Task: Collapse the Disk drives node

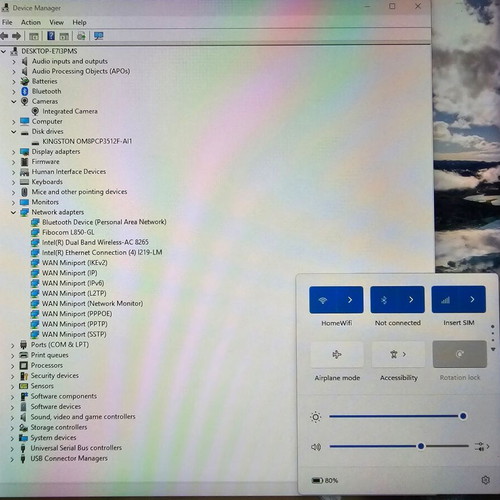Action: click(14, 132)
